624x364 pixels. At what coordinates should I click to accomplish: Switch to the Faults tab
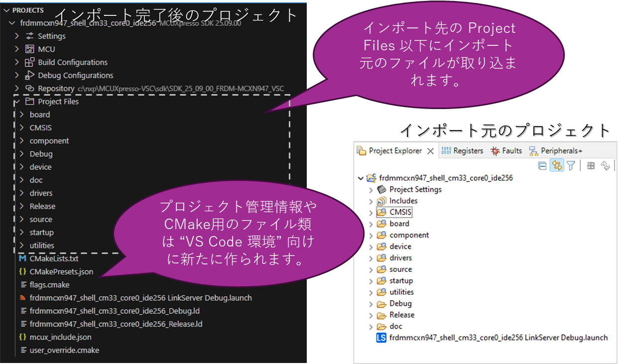coord(506,151)
